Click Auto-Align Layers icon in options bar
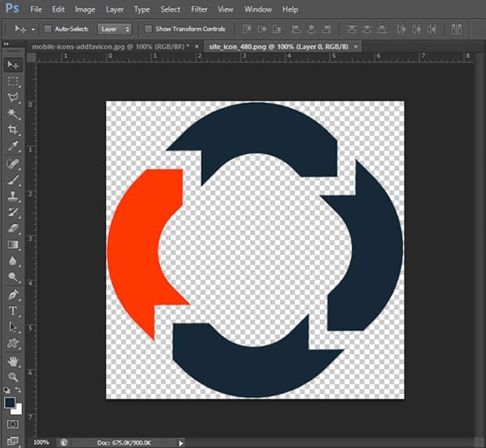Viewport: 486px width, 448px height. click(x=456, y=29)
